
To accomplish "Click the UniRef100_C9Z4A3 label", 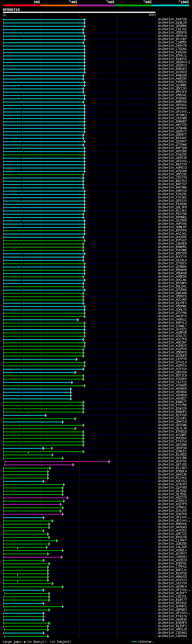I will (x=172, y=633).
